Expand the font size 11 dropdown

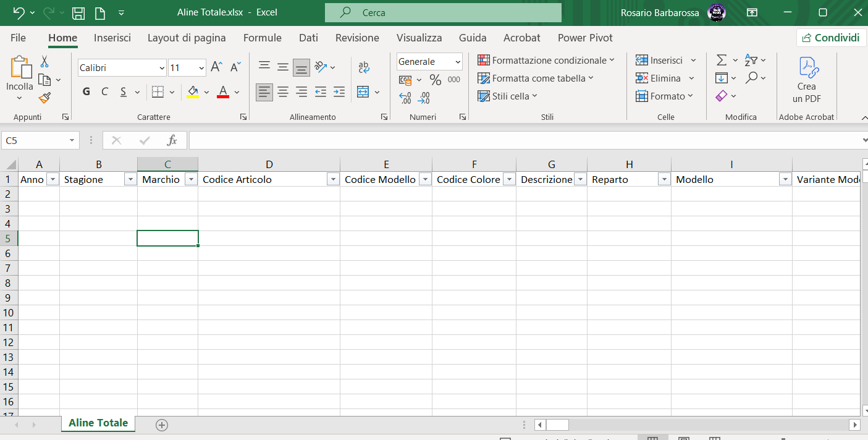(201, 67)
